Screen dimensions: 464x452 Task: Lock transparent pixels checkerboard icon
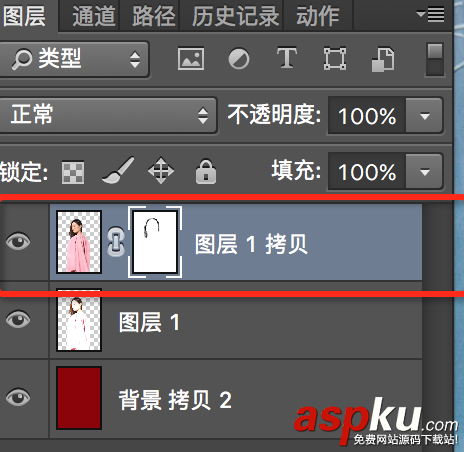pyautogui.click(x=73, y=173)
